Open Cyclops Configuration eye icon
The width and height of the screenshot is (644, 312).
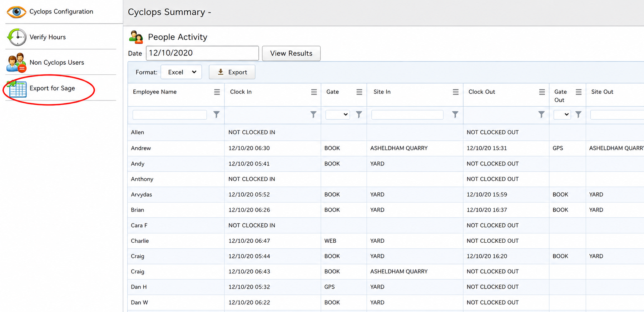[16, 12]
